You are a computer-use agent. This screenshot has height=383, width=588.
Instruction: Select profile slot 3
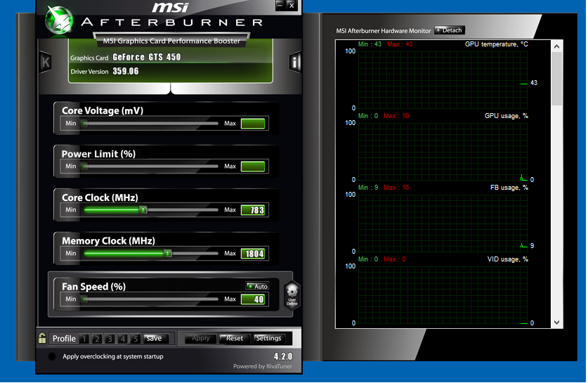110,339
